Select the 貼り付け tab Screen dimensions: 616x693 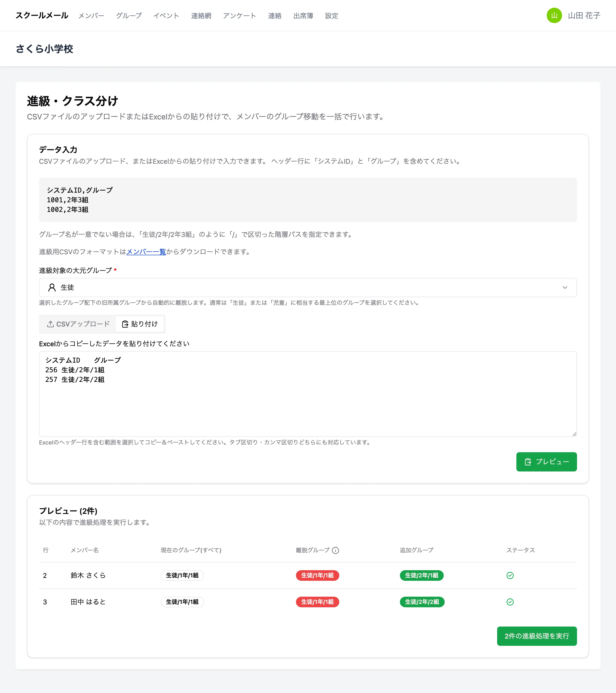(x=140, y=324)
